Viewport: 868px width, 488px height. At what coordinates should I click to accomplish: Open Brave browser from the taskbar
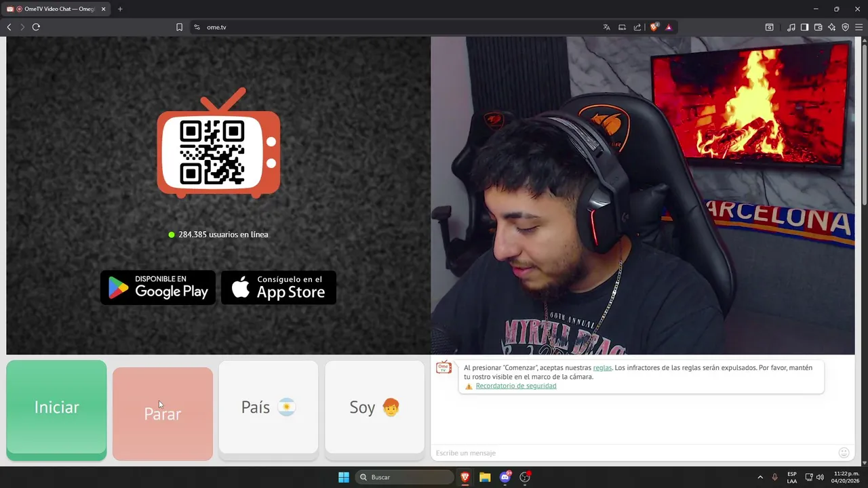[x=465, y=477]
